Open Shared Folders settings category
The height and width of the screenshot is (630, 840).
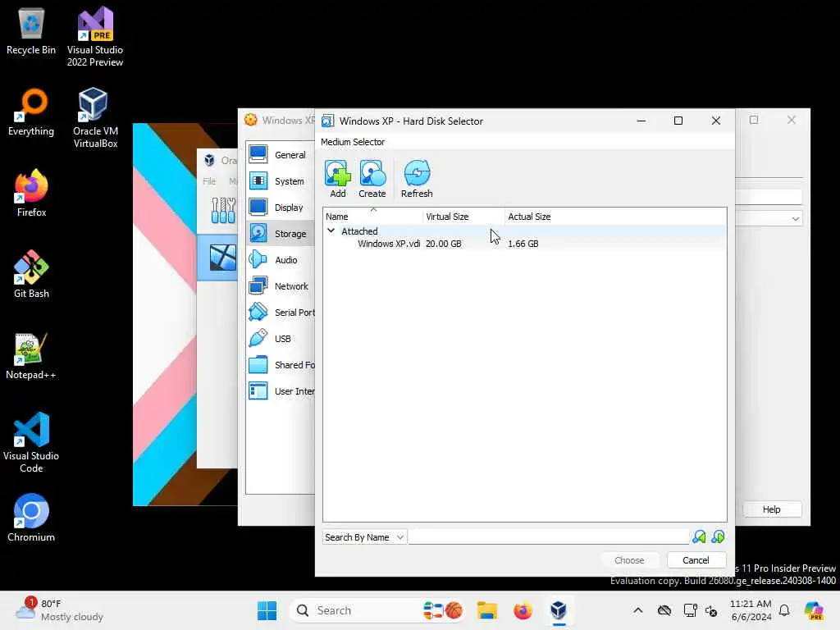click(281, 365)
